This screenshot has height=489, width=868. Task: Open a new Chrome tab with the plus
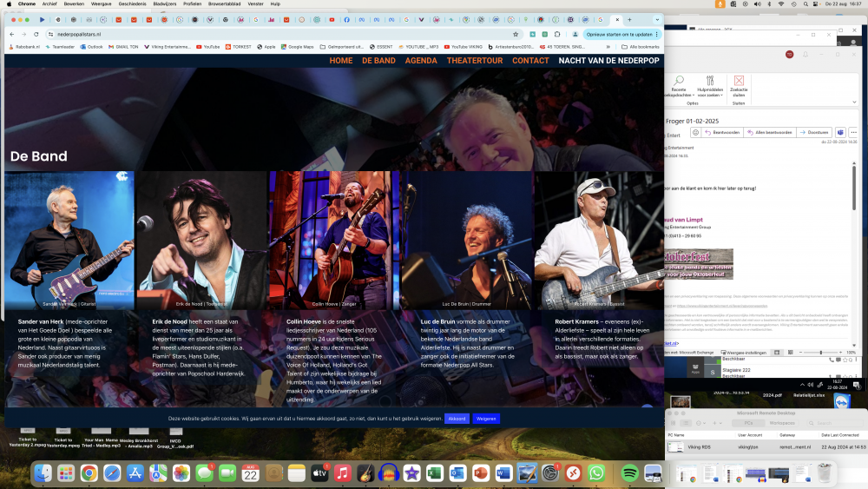coord(629,20)
